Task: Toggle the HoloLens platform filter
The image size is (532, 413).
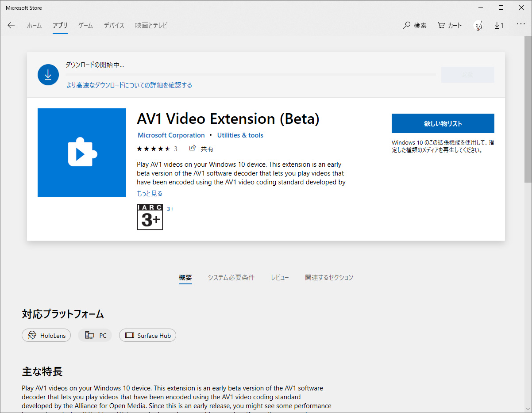Action: (46, 335)
